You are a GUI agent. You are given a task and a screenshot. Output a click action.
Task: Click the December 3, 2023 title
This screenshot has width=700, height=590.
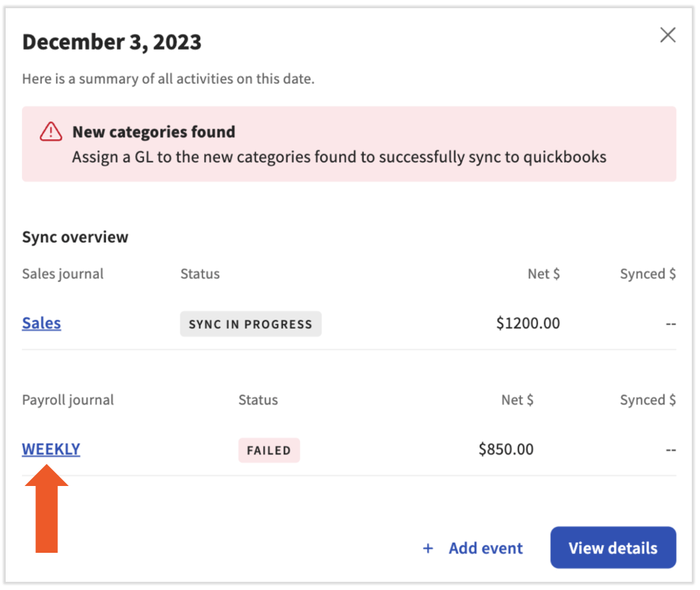pyautogui.click(x=112, y=42)
